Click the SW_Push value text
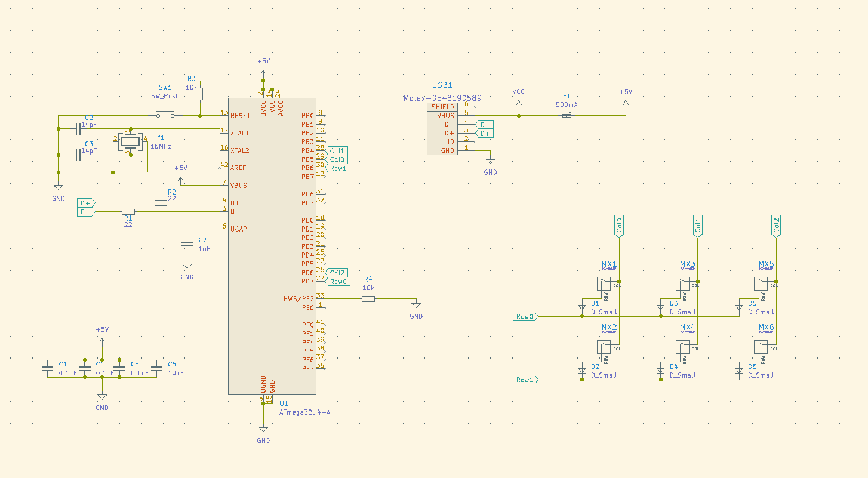 165,96
